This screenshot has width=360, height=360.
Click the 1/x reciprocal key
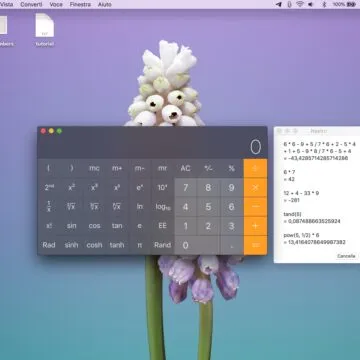(49, 207)
